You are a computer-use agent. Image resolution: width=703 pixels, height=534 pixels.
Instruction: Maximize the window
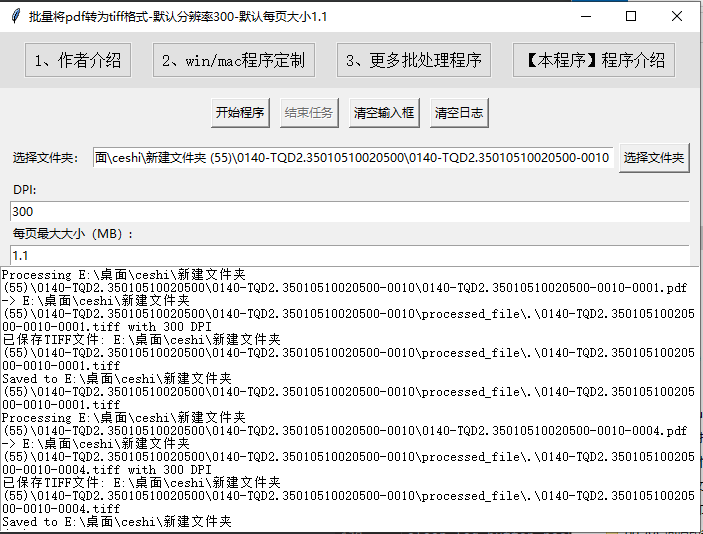click(631, 17)
